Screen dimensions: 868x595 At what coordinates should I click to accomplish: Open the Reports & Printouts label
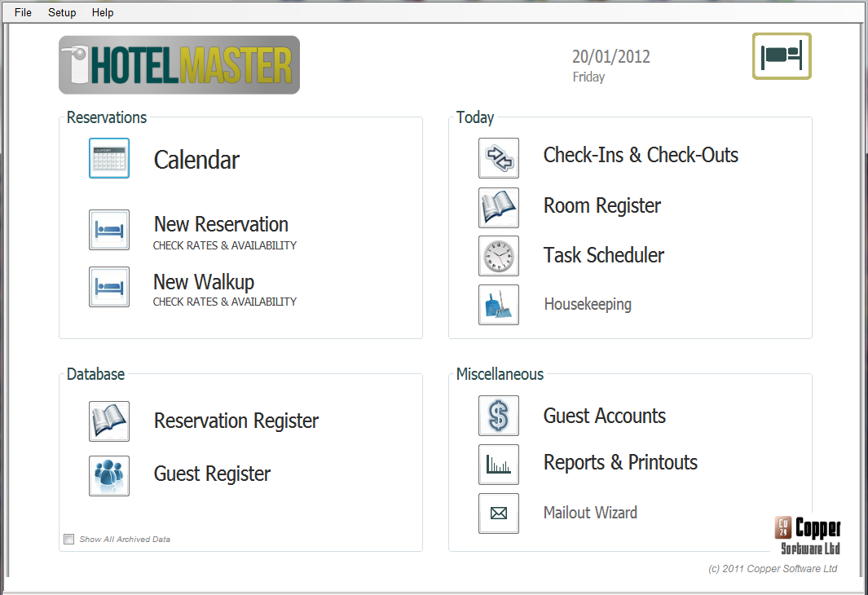[620, 462]
